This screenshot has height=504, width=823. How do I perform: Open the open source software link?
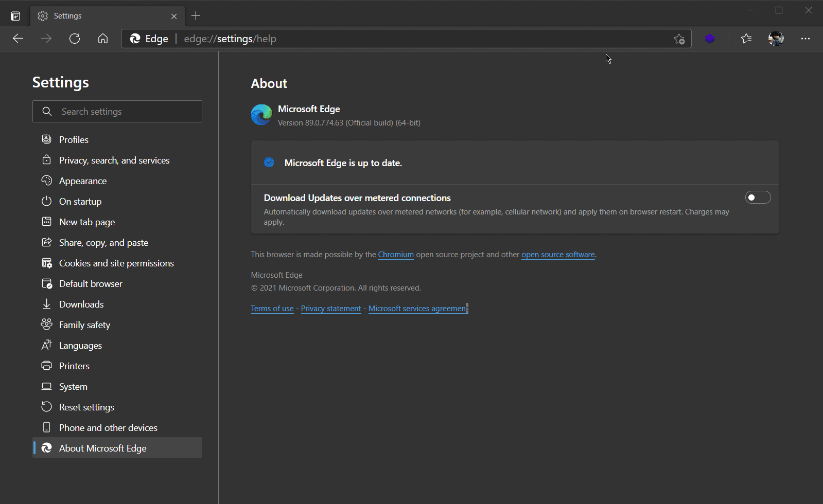(558, 255)
